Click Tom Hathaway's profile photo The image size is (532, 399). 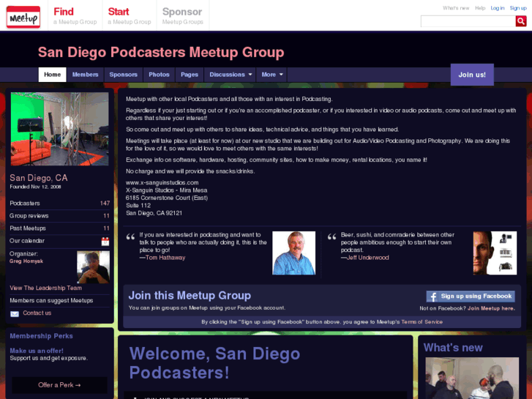coord(294,253)
